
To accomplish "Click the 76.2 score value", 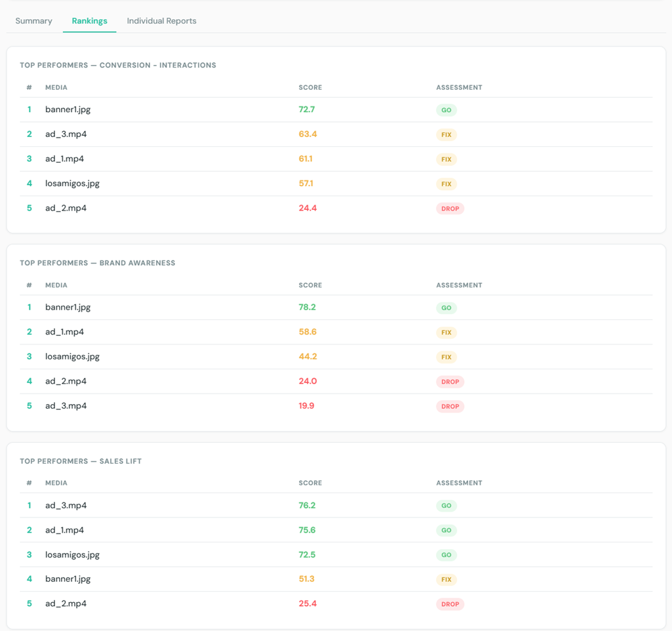I will point(307,506).
